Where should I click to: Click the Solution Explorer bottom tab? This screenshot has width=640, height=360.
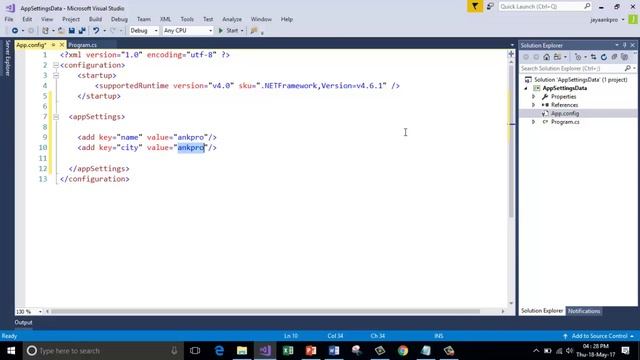point(542,311)
